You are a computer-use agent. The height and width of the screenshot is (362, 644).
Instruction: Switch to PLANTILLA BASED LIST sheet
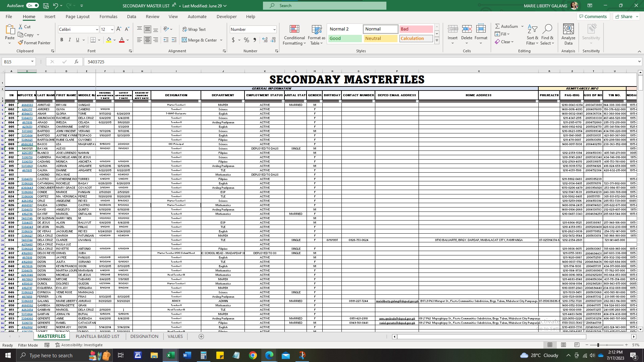pyautogui.click(x=97, y=336)
